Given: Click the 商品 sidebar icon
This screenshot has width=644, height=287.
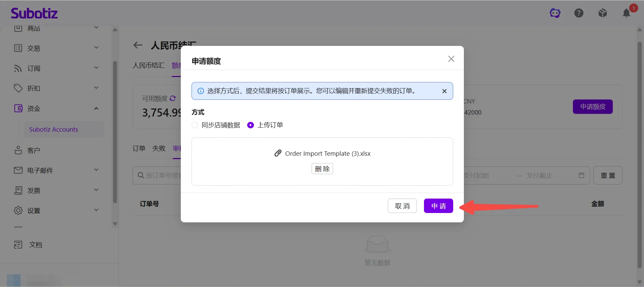Looking at the screenshot, I should tap(18, 28).
